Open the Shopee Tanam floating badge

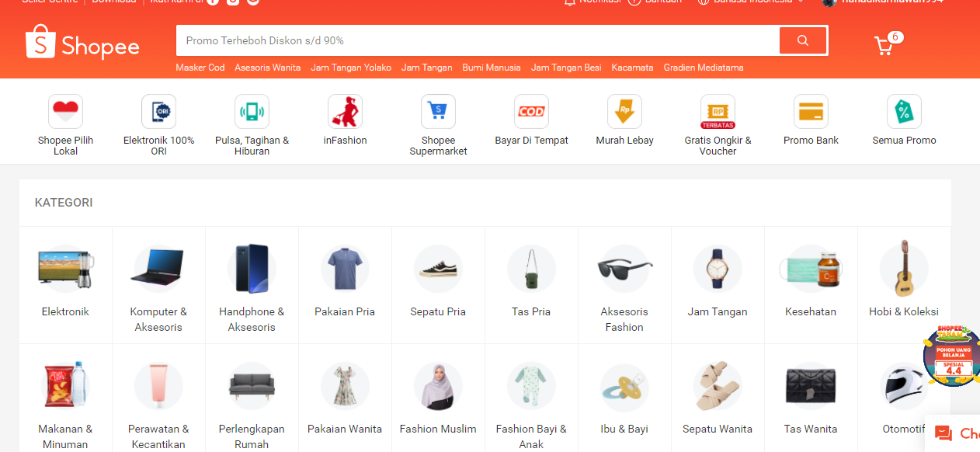coord(952,355)
